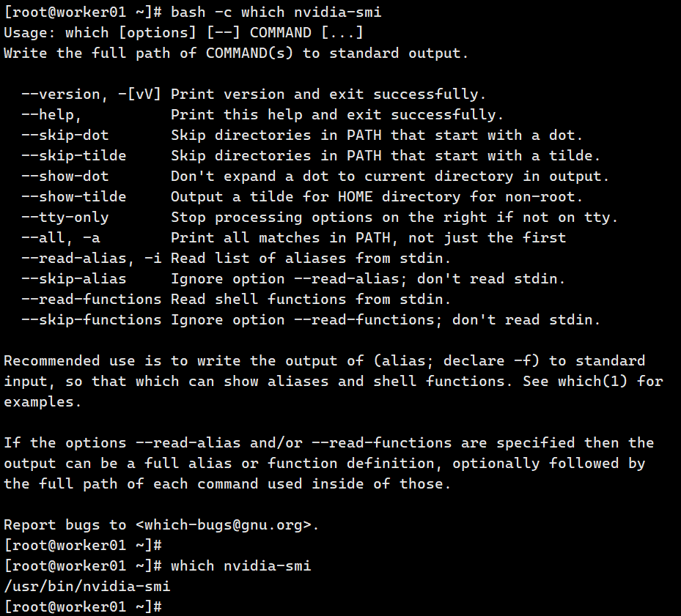Click the --version option text
Screen dimensions: 681x616
61,94
